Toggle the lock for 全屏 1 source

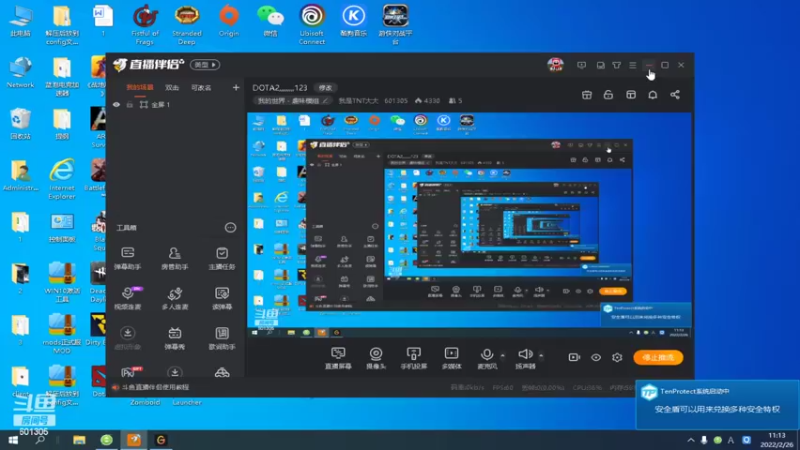pos(130,105)
